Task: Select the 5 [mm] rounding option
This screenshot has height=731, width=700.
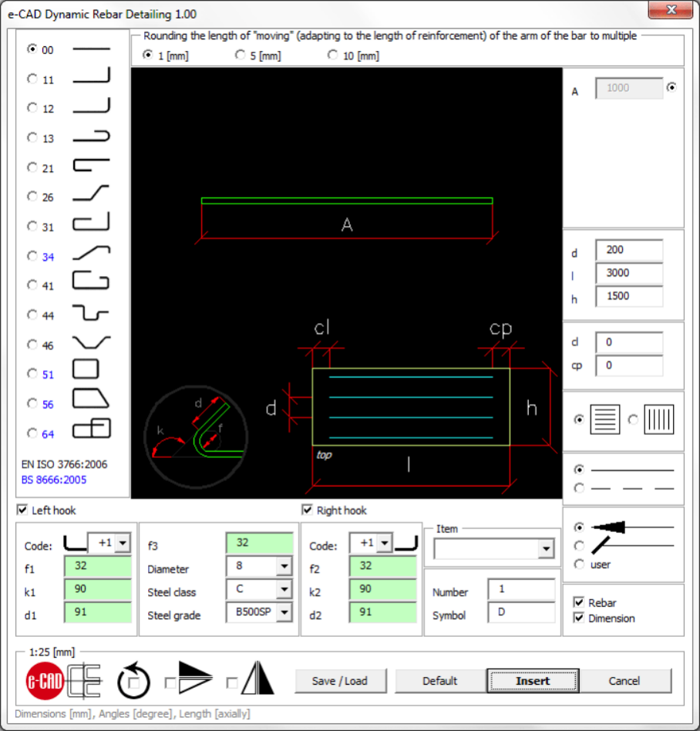Action: 240,55
